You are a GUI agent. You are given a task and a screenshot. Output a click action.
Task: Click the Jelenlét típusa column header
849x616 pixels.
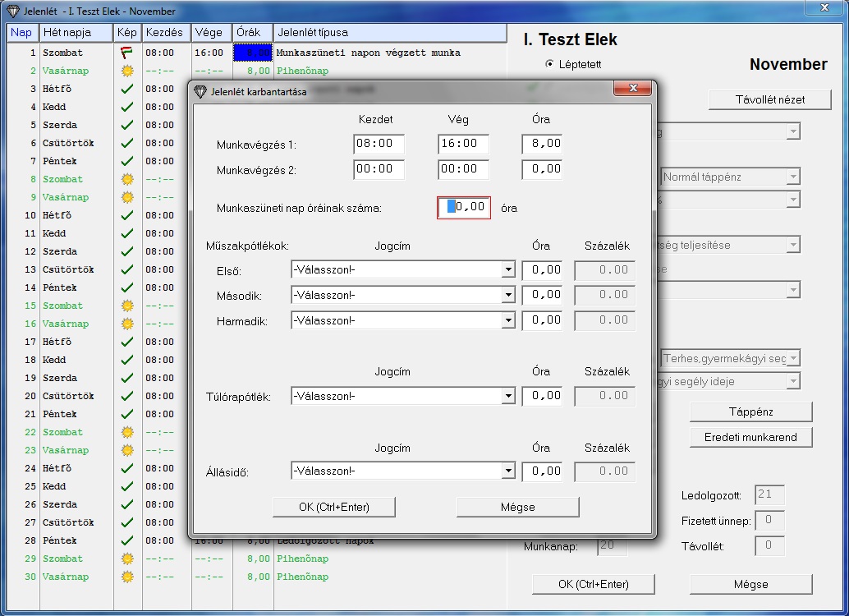coord(390,33)
